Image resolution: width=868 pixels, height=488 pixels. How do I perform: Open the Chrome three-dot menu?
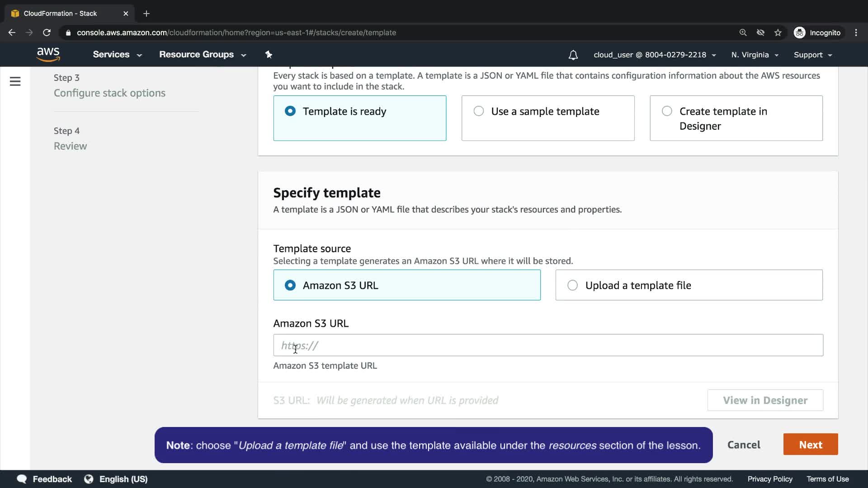pyautogui.click(x=856, y=33)
